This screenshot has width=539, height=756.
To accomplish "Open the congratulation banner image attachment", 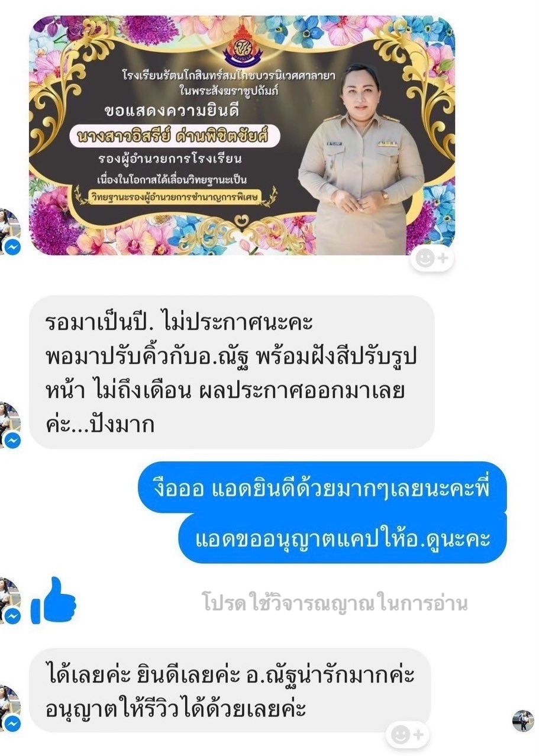I will click(242, 135).
